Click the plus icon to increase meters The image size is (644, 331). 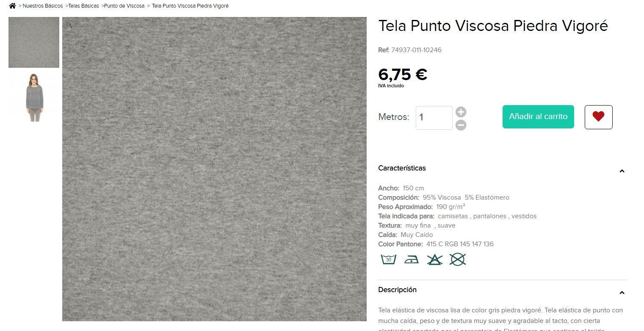[x=461, y=112]
